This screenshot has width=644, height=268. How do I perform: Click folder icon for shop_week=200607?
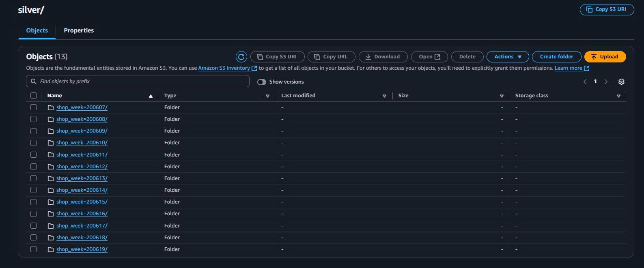51,107
